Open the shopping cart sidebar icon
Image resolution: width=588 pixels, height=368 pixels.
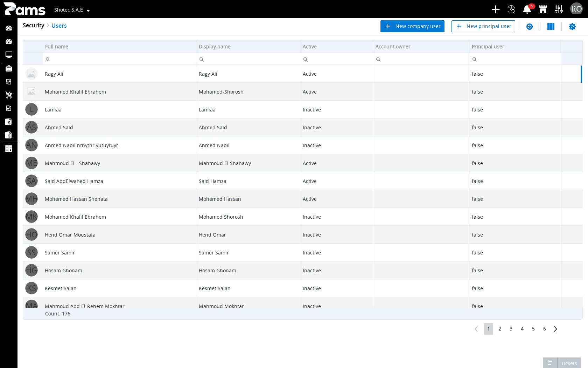coord(9,95)
